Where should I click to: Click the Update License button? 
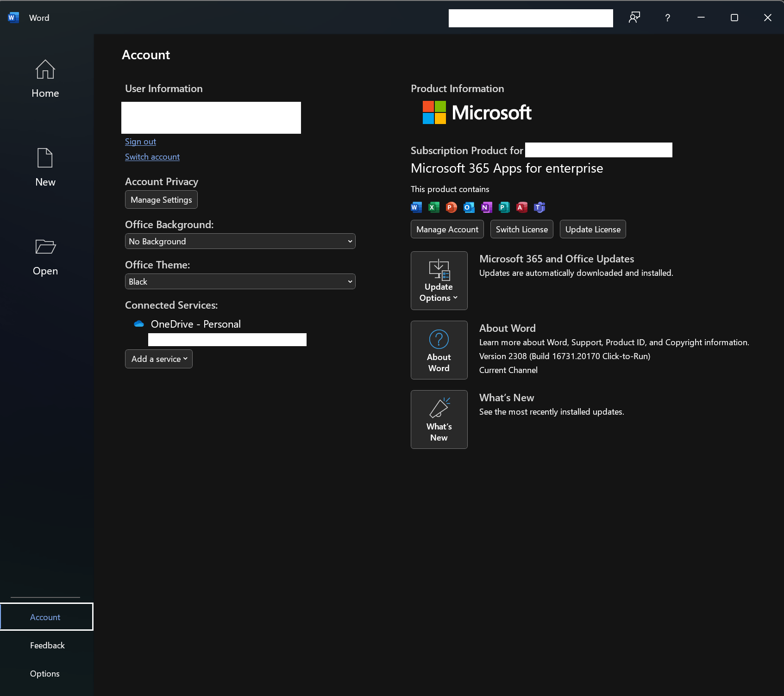pyautogui.click(x=593, y=230)
